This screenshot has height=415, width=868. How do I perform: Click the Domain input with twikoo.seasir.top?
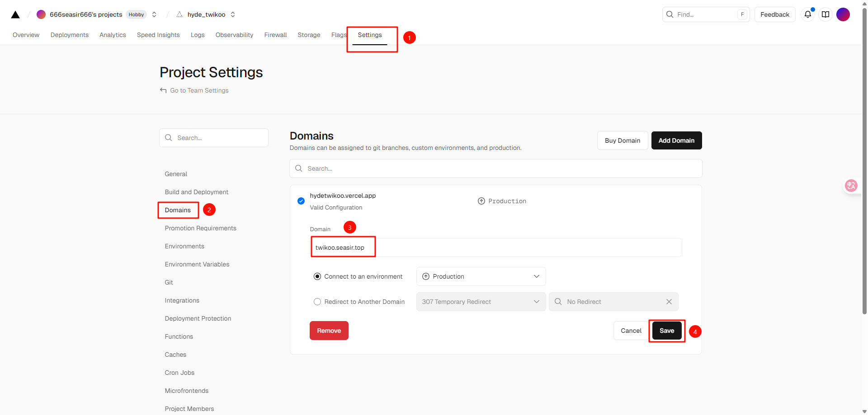coord(496,247)
